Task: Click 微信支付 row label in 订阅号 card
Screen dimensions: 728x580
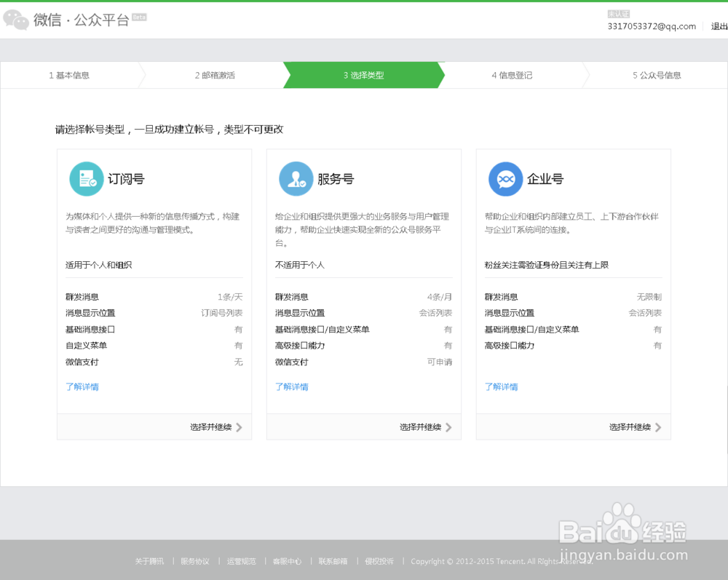Action: pos(82,362)
